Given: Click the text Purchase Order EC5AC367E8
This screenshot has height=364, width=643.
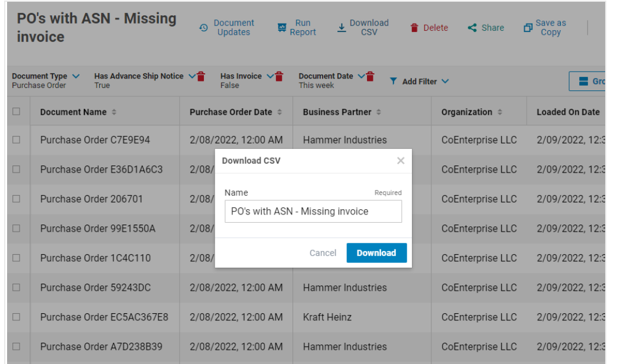Looking at the screenshot, I should pos(104,317).
